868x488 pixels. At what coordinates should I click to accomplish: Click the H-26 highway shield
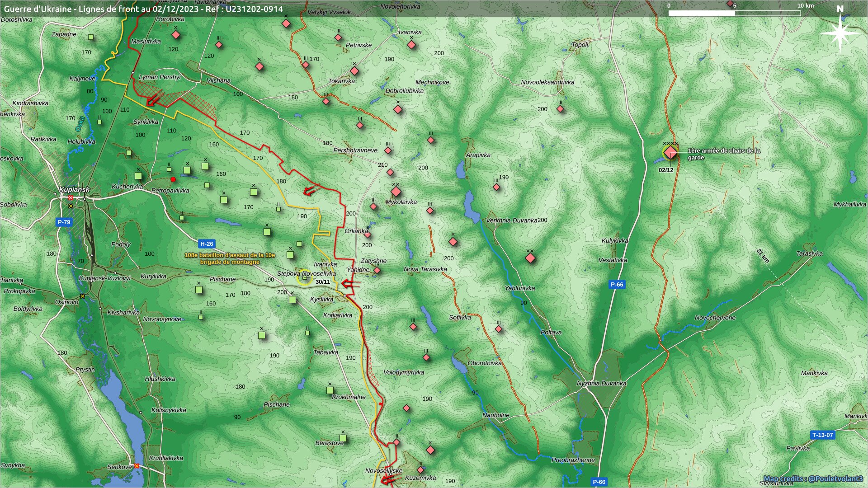[207, 244]
